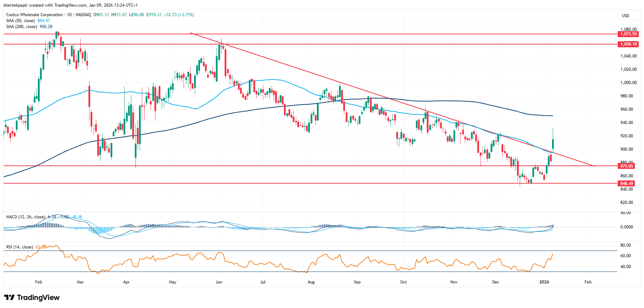The image size is (644, 308).
Task: Select the Costco Wholesale Corporation symbol title
Action: [x=34, y=15]
